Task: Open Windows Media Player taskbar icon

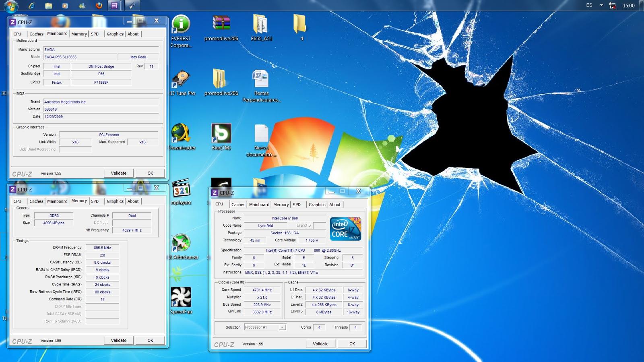Action: coord(65,6)
